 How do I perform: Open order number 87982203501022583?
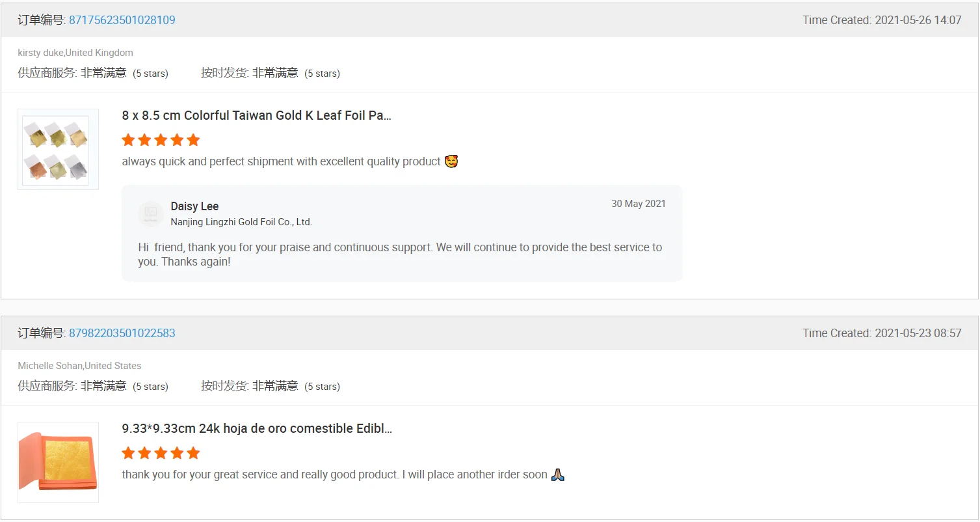[122, 333]
